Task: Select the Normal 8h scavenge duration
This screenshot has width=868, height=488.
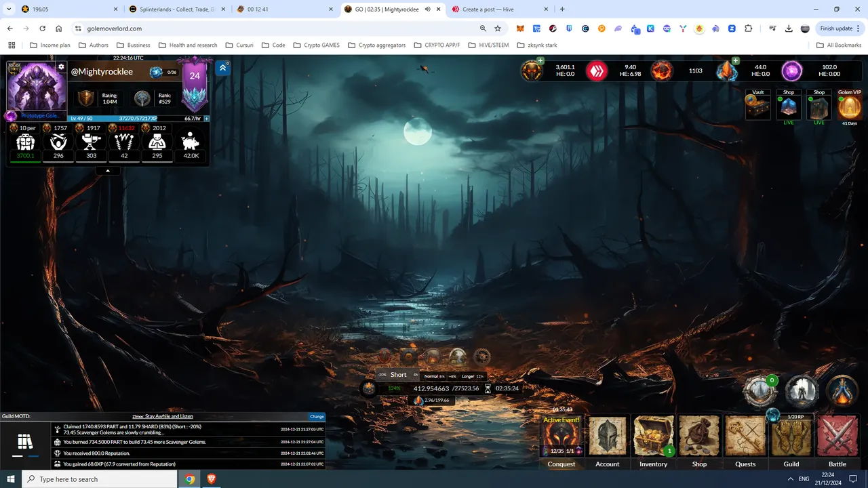Action: (x=434, y=376)
